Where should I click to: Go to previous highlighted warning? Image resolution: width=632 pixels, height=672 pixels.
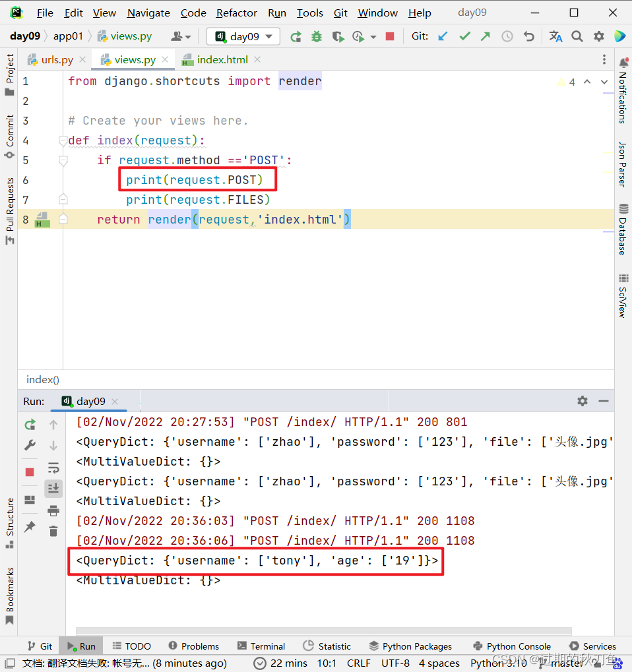pyautogui.click(x=587, y=81)
